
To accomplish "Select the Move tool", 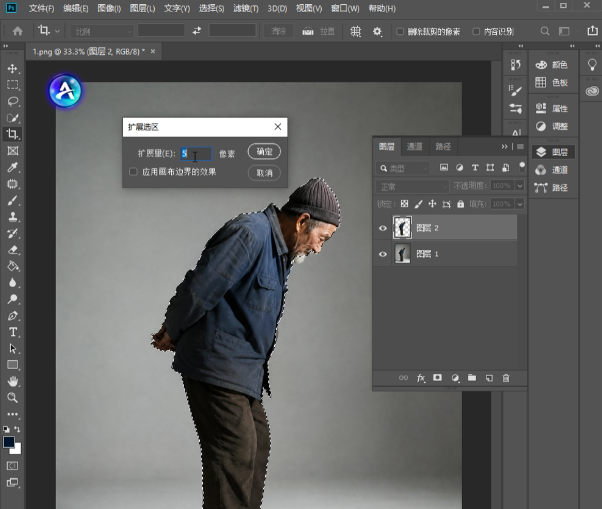I will pyautogui.click(x=12, y=68).
